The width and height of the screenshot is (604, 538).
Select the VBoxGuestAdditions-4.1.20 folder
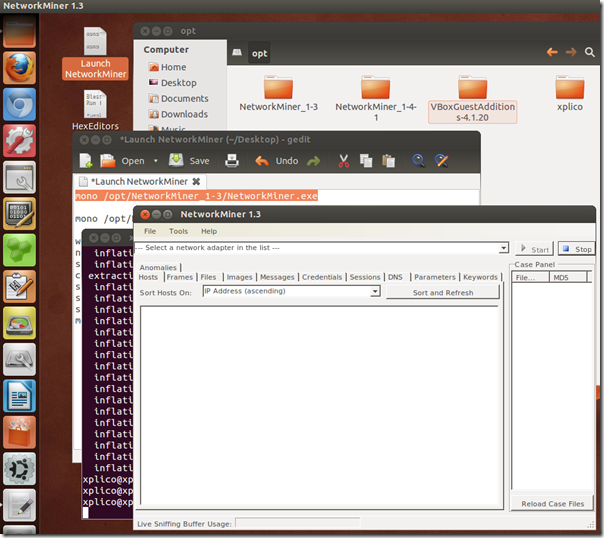pos(472,99)
